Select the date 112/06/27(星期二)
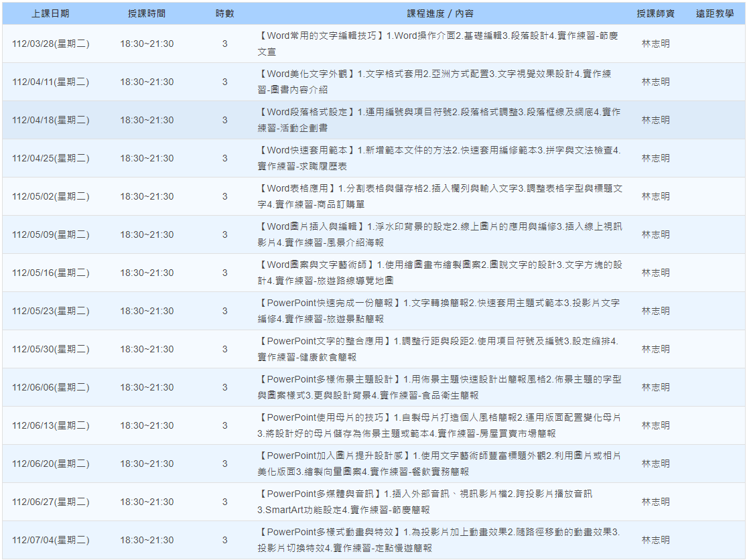The height and width of the screenshot is (560, 747). pyautogui.click(x=50, y=502)
